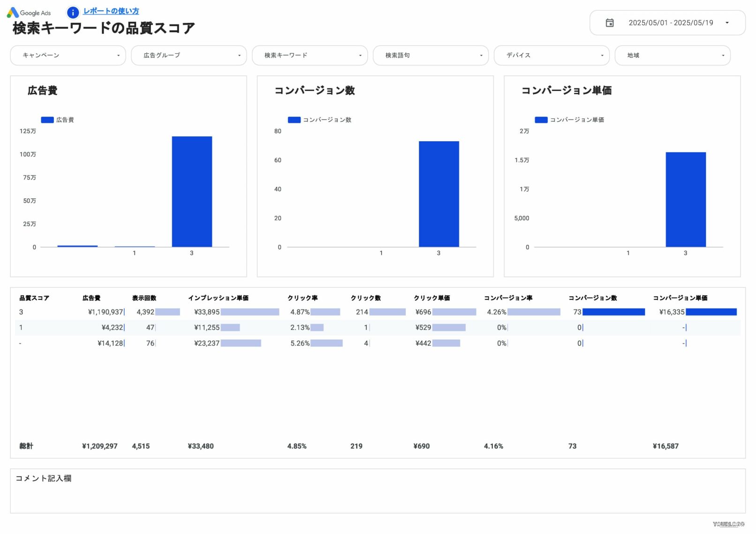This screenshot has width=756, height=534.
Task: Open the 地域 filter dropdown
Action: (673, 55)
